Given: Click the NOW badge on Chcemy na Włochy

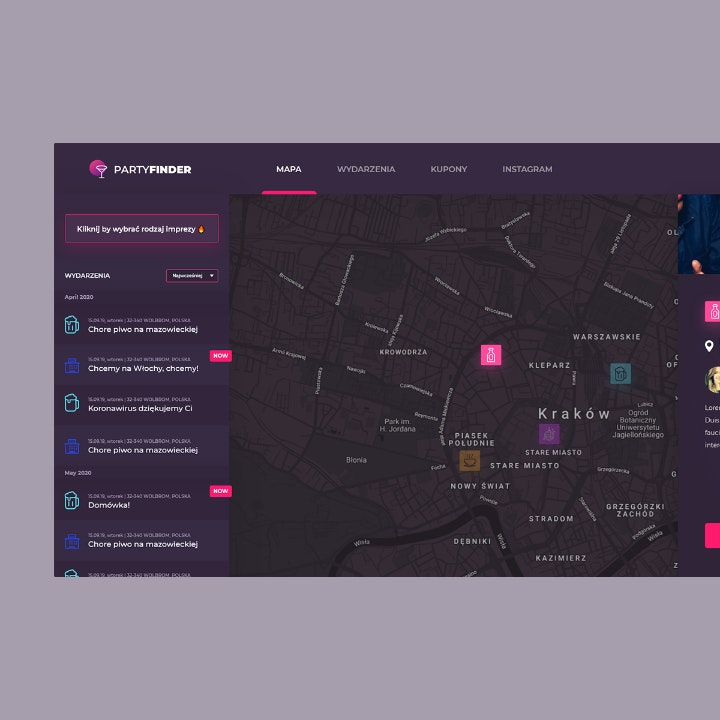Looking at the screenshot, I should [x=220, y=355].
